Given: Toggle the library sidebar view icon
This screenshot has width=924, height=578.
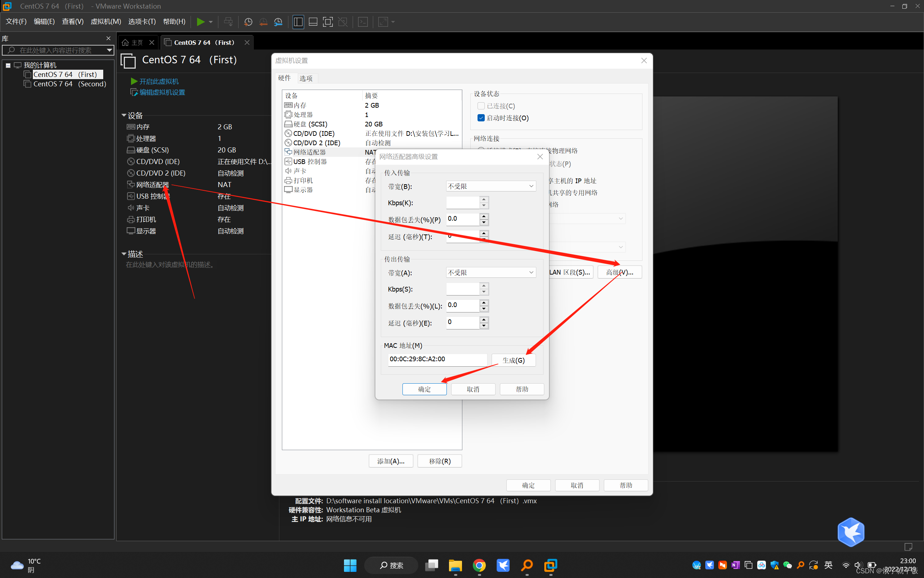Looking at the screenshot, I should (298, 22).
